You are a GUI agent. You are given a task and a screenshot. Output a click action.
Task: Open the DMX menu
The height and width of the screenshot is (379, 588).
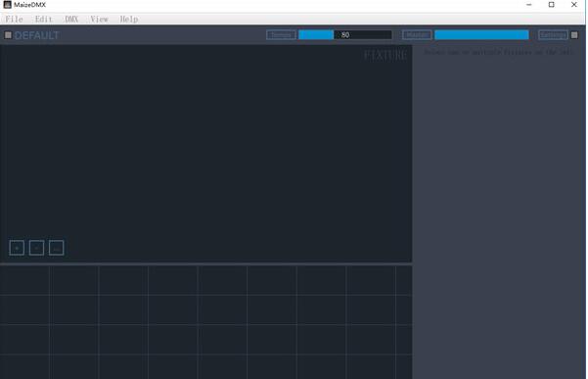click(71, 19)
